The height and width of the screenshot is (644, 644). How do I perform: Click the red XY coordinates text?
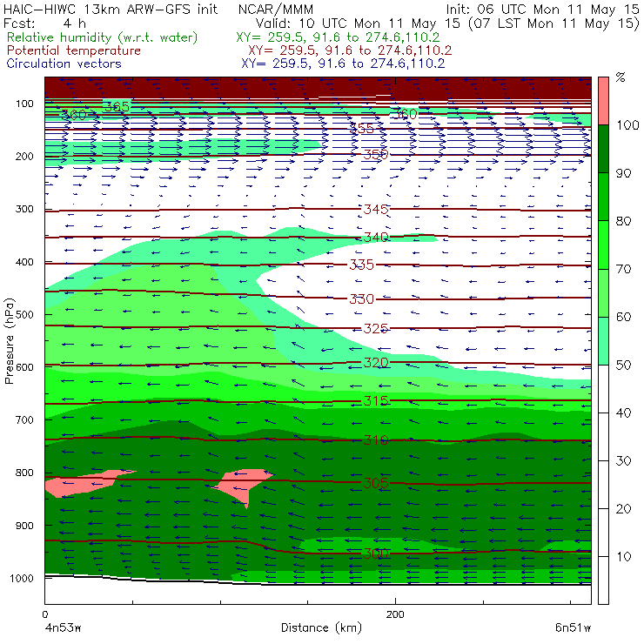click(350, 50)
